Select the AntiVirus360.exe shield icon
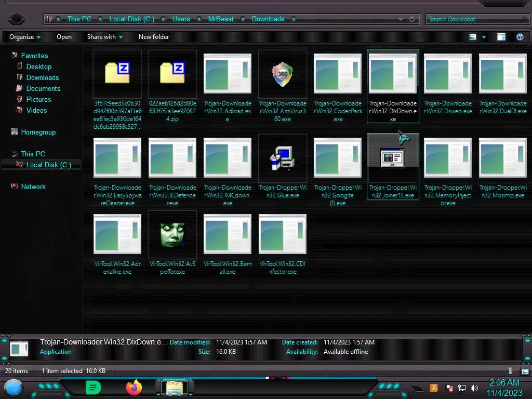Screen dimensions: 532x399 (282, 74)
